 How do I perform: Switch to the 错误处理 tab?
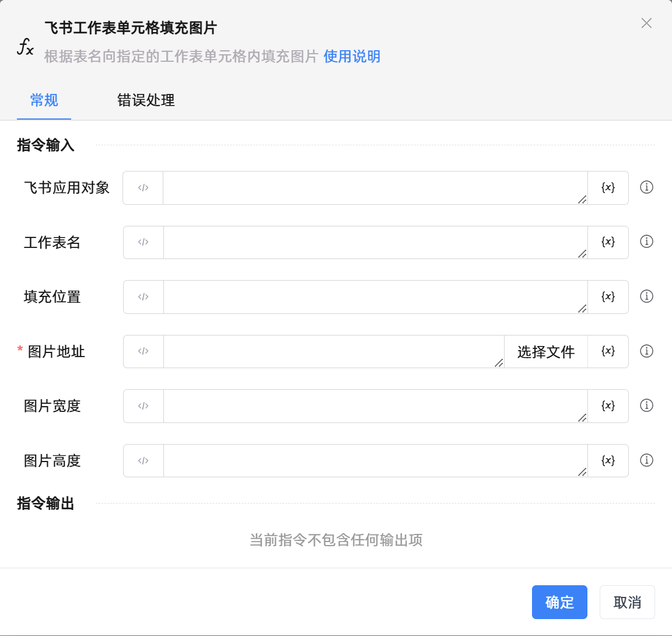[x=146, y=100]
